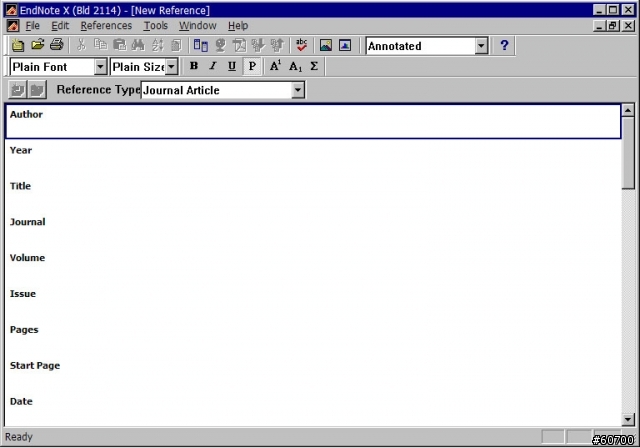Viewport: 640px width, 448px height.
Task: Click the Paste clipboard icon
Action: point(119,45)
